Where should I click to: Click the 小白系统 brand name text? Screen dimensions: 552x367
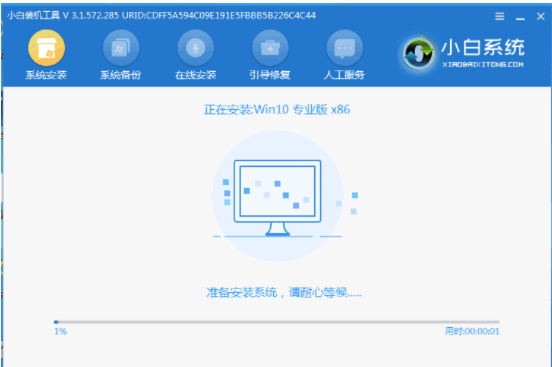pyautogui.click(x=483, y=47)
